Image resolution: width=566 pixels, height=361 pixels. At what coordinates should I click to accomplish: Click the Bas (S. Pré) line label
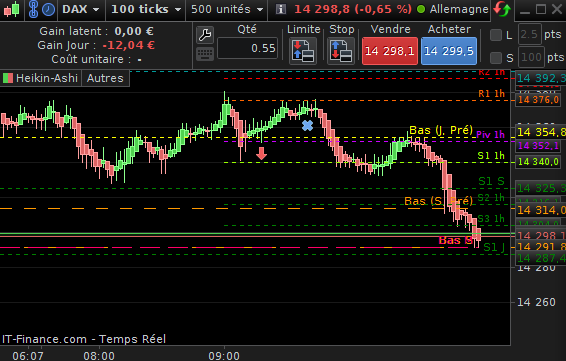(x=438, y=201)
